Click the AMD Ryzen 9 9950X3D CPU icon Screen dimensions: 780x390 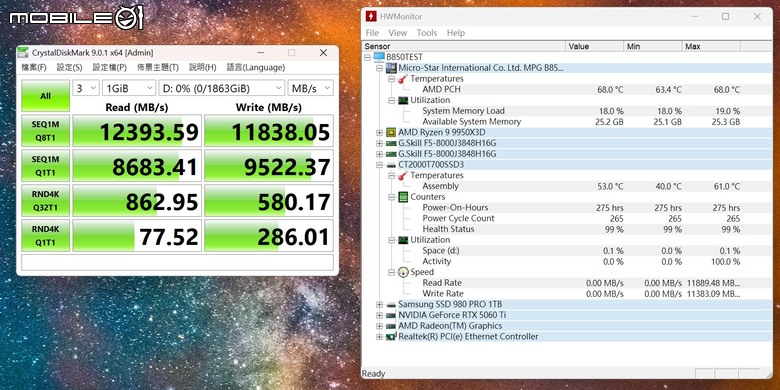click(x=391, y=132)
